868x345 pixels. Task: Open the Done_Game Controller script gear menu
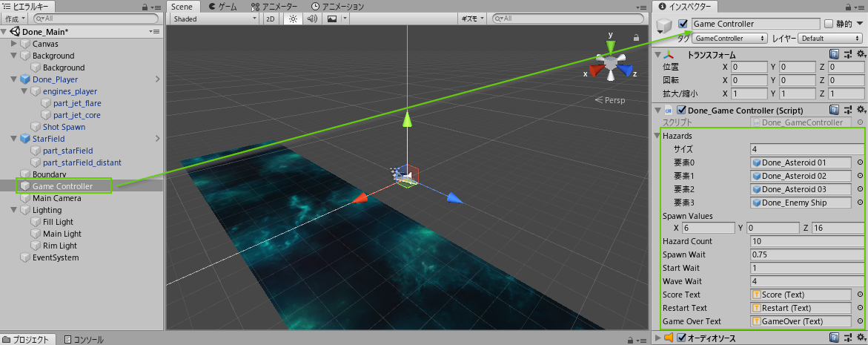(x=861, y=110)
